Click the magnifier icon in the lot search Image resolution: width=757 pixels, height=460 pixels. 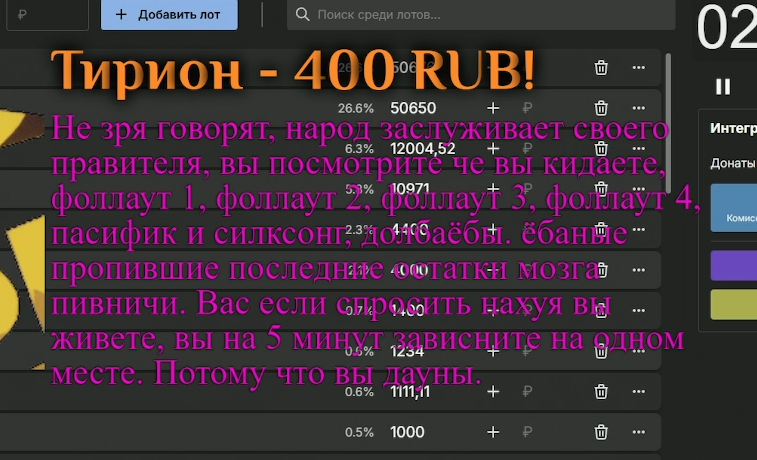tap(303, 14)
